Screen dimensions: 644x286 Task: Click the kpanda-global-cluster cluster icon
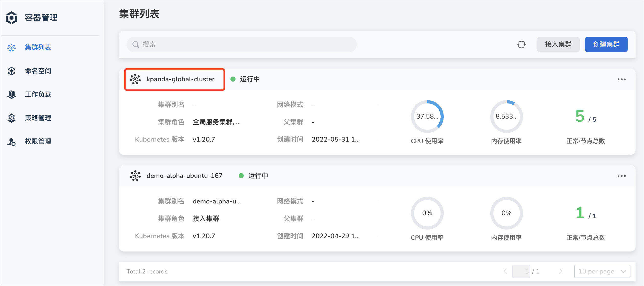click(135, 79)
